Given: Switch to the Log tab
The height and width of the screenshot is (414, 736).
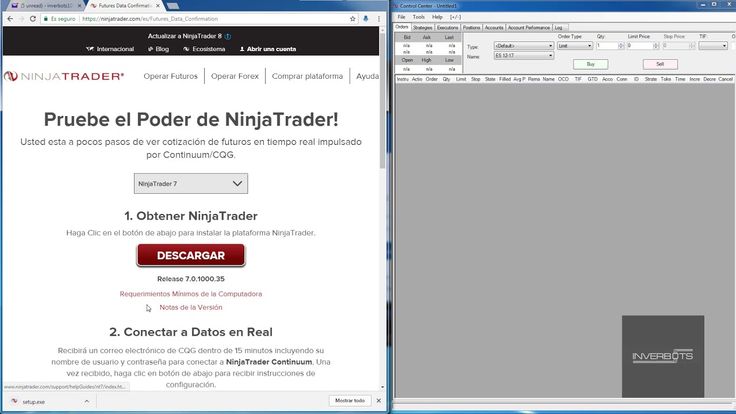Looking at the screenshot, I should [558, 28].
